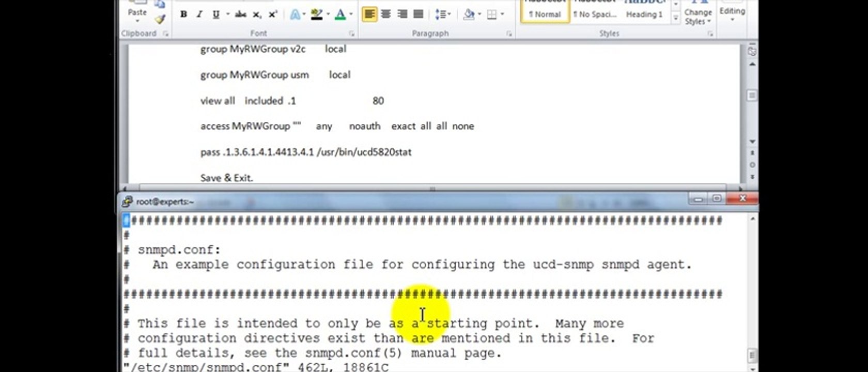Open the Change Styles menu

[698, 13]
